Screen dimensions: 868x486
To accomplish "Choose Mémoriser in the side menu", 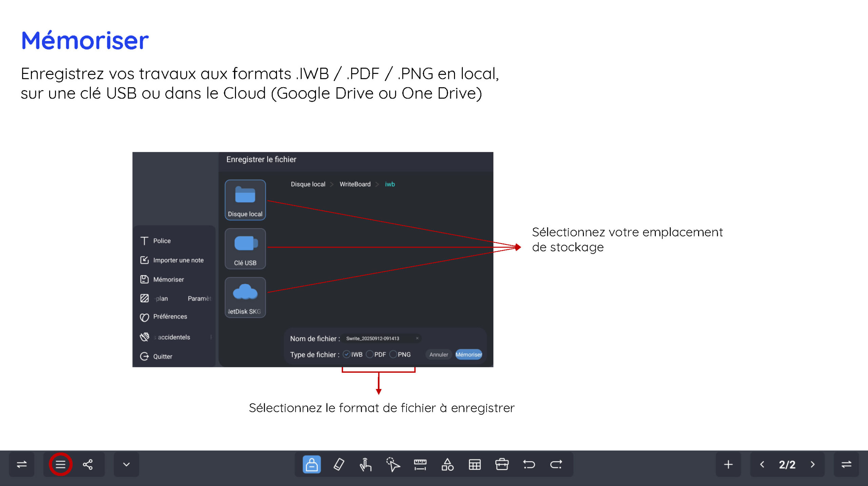I will 169,279.
